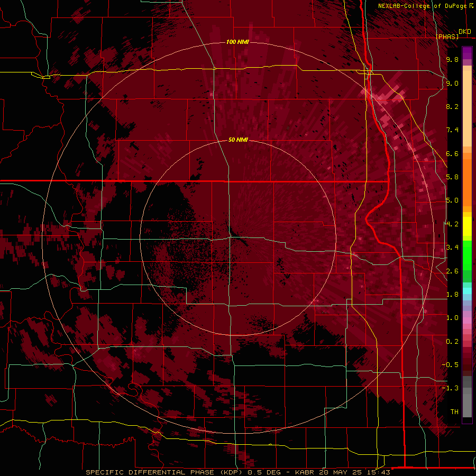Viewport: 476px width, 476px height.
Task: Click the 1.0 scale value
Action: (452, 318)
